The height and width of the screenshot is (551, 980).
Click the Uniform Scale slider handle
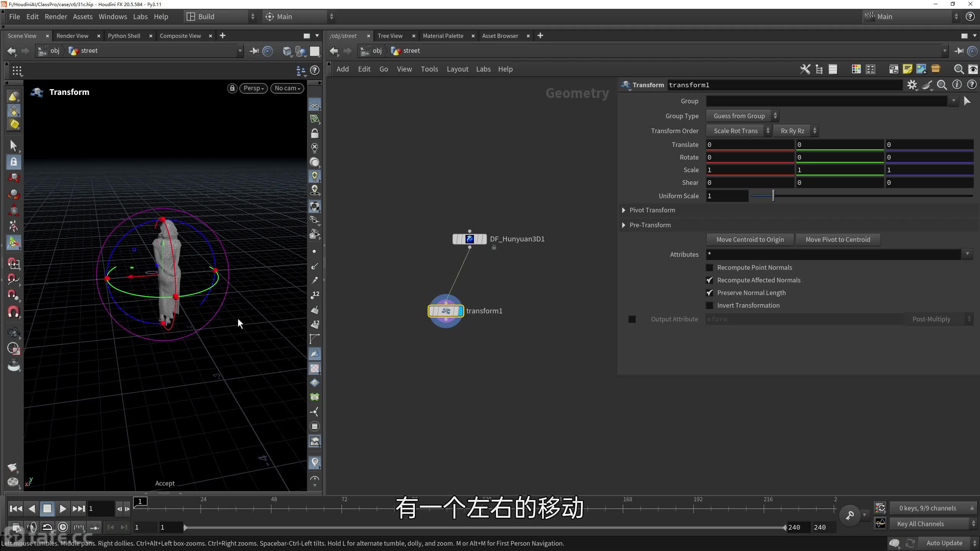tap(773, 196)
